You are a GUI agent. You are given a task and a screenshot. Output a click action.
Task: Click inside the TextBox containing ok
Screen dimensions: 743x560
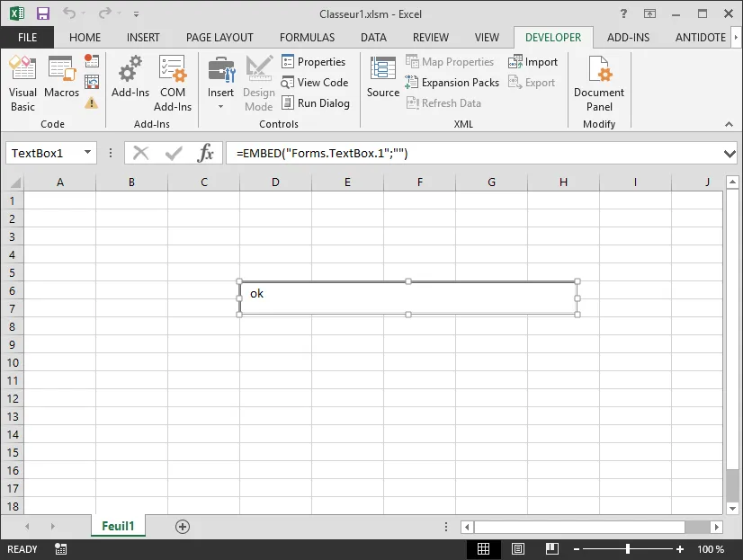click(408, 298)
